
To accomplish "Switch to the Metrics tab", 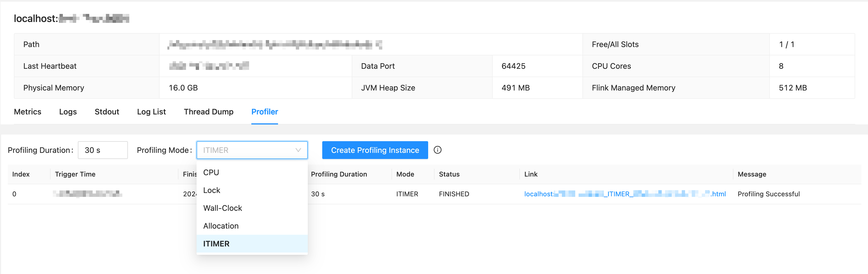I will point(27,112).
